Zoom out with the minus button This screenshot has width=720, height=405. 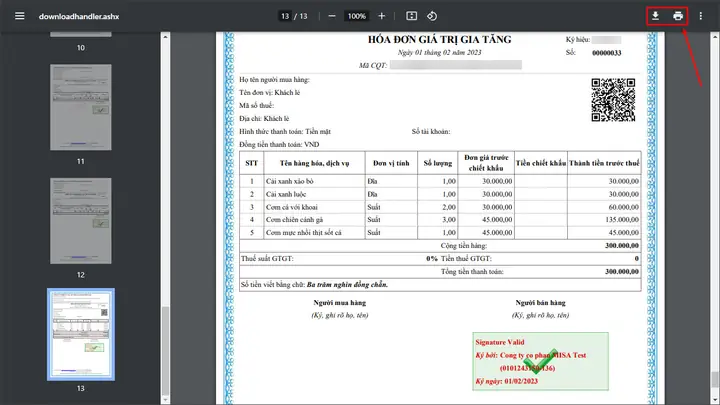332,16
